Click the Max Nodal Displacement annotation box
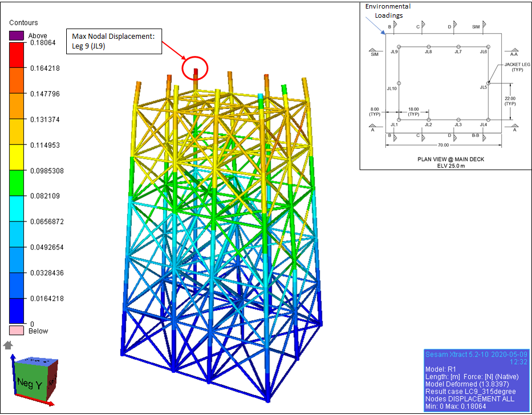 point(115,41)
